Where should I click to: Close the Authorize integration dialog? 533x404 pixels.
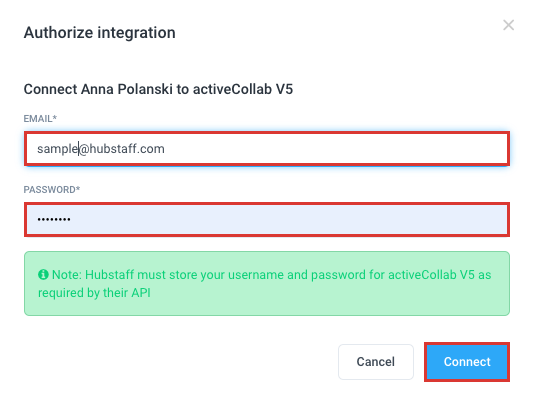pos(508,25)
